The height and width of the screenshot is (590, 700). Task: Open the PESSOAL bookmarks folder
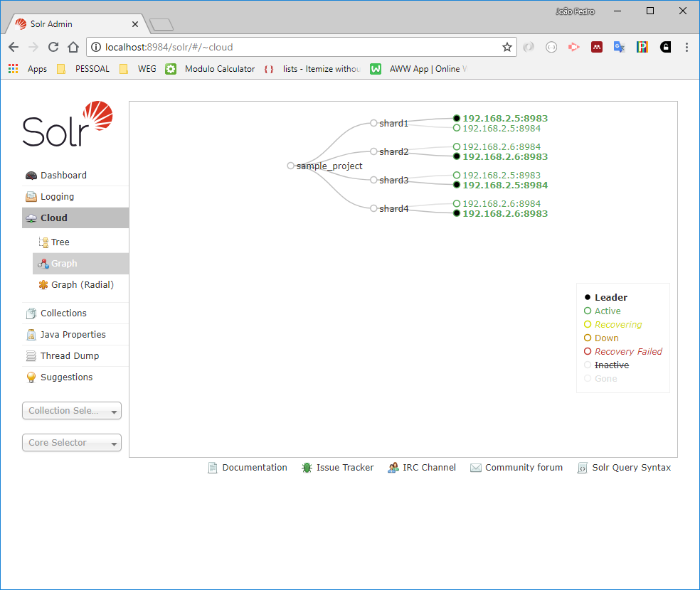pyautogui.click(x=83, y=69)
